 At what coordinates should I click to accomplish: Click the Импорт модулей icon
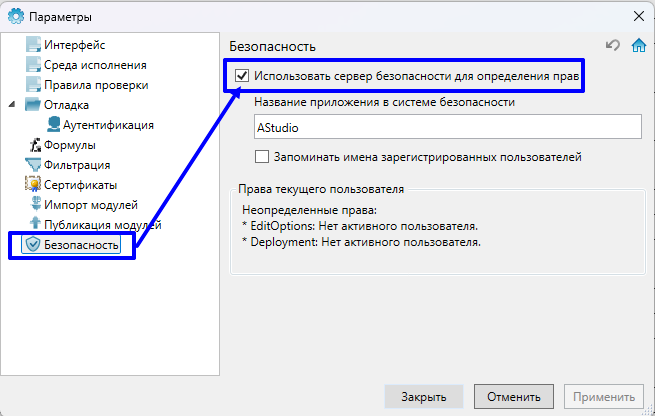(x=33, y=205)
